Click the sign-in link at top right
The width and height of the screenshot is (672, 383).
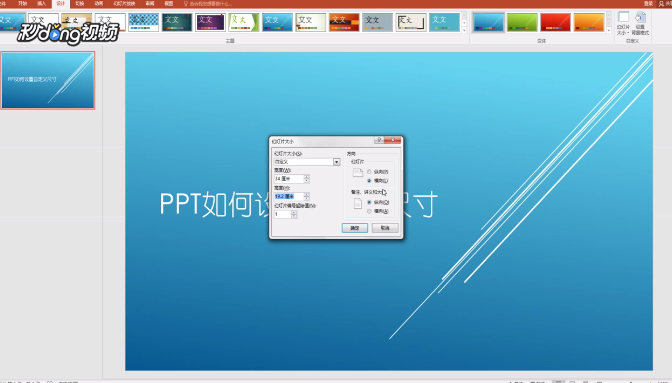(648, 3)
